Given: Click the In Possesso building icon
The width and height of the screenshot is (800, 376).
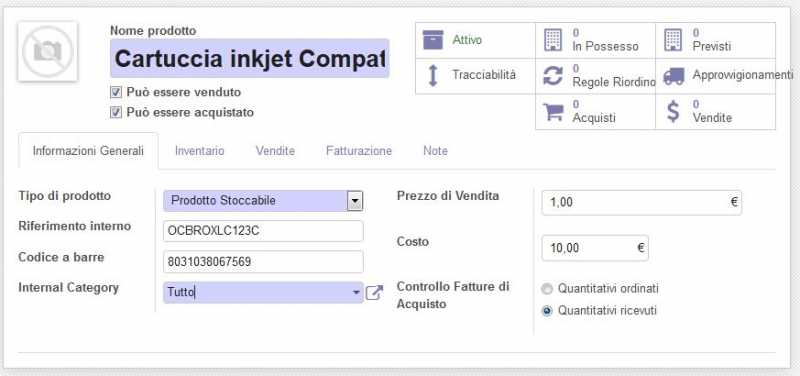Looking at the screenshot, I should coord(553,40).
